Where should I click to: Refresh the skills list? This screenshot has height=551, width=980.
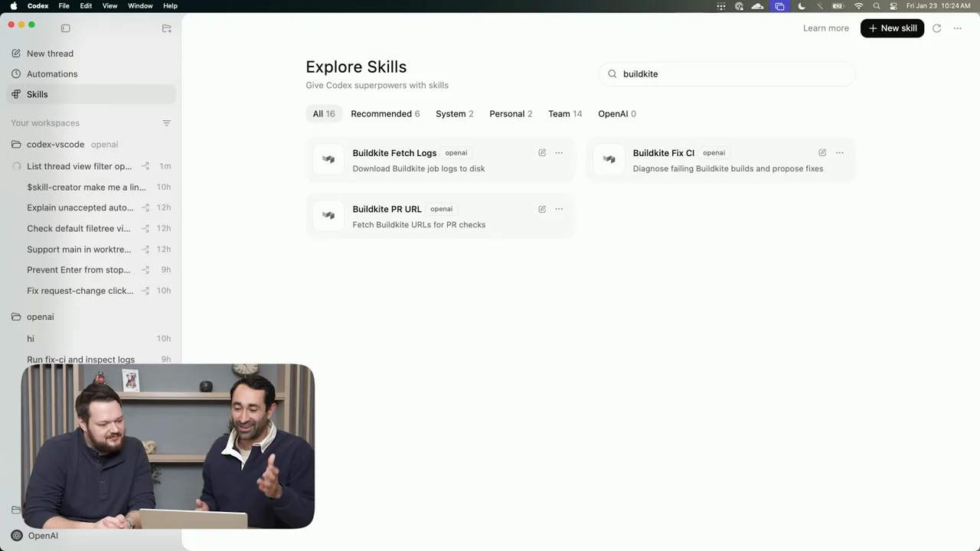pos(936,28)
